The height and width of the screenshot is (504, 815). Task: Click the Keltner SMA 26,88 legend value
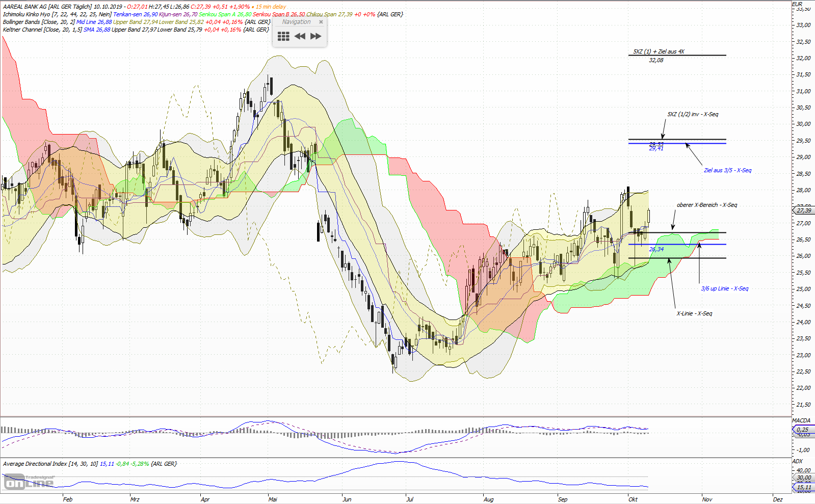[x=97, y=30]
